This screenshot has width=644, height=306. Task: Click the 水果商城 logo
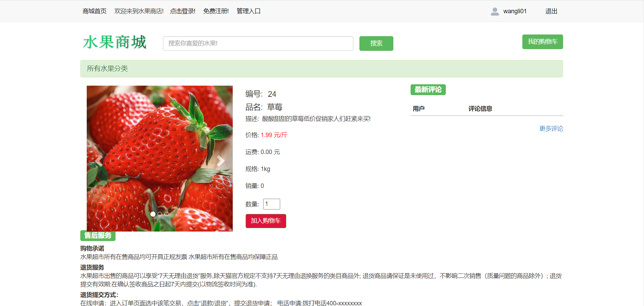click(115, 42)
